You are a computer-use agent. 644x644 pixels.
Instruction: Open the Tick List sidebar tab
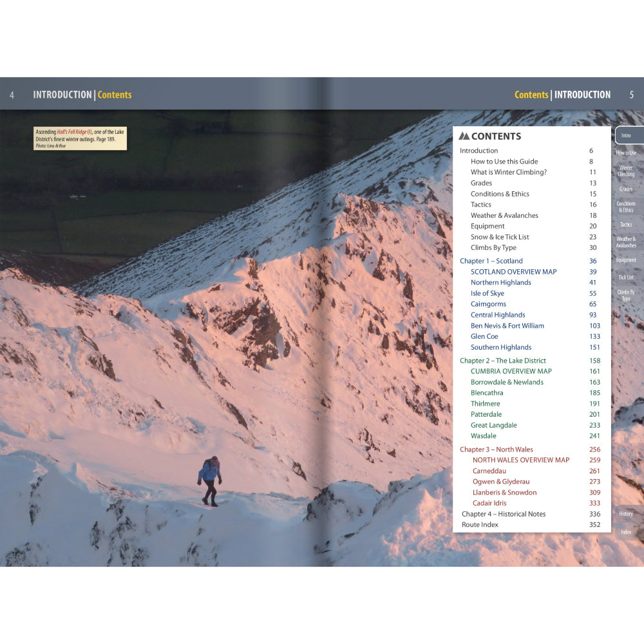coord(625,277)
